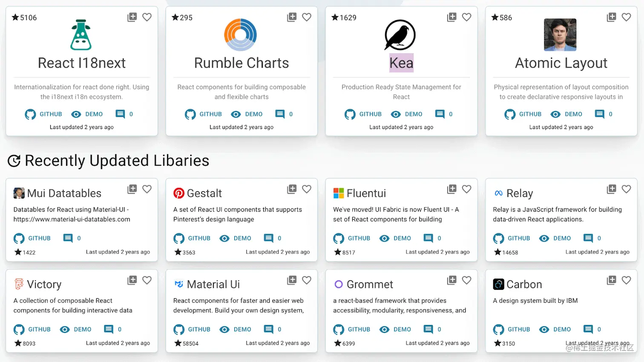
Task: Open Carbon GitHub repository
Action: [511, 330]
